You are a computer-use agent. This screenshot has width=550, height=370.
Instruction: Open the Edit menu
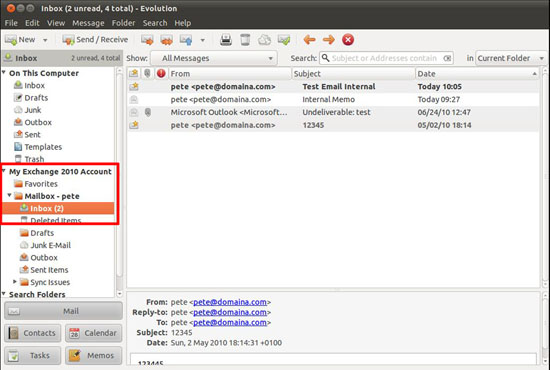click(x=32, y=23)
